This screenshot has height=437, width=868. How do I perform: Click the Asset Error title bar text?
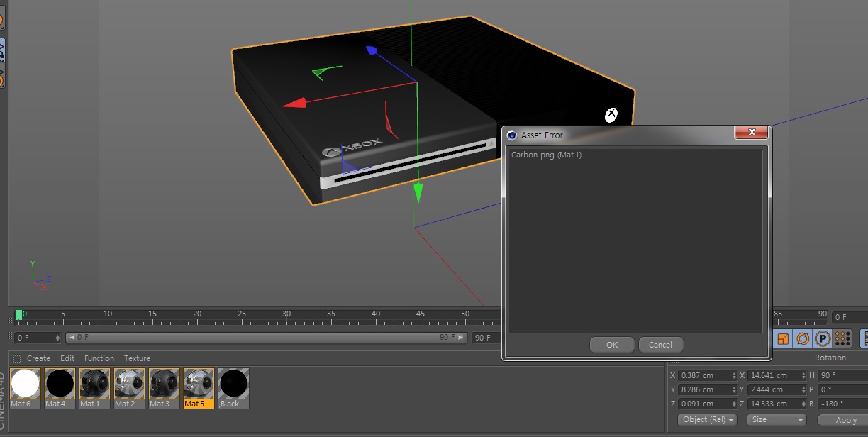(542, 135)
